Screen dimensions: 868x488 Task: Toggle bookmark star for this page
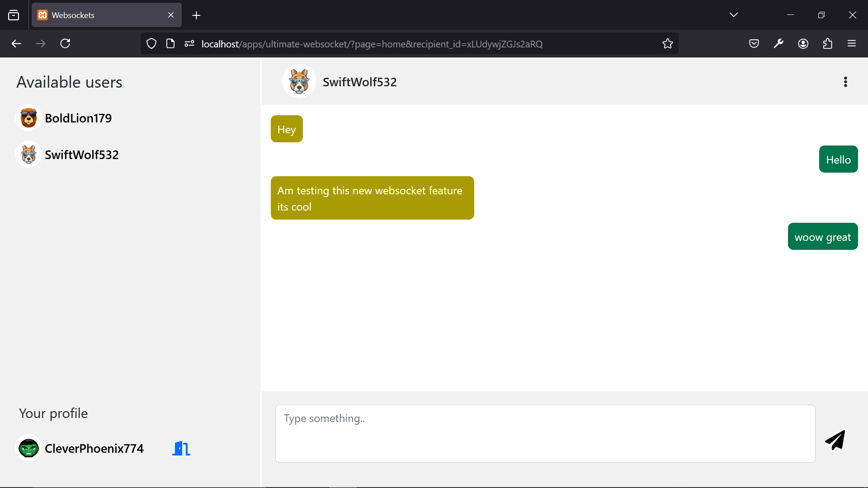pyautogui.click(x=668, y=43)
